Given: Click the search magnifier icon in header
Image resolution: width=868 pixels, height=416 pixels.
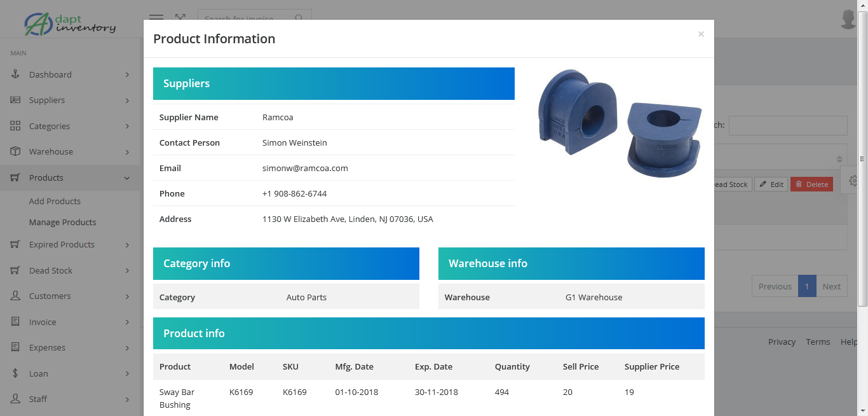Looking at the screenshot, I should pyautogui.click(x=299, y=19).
